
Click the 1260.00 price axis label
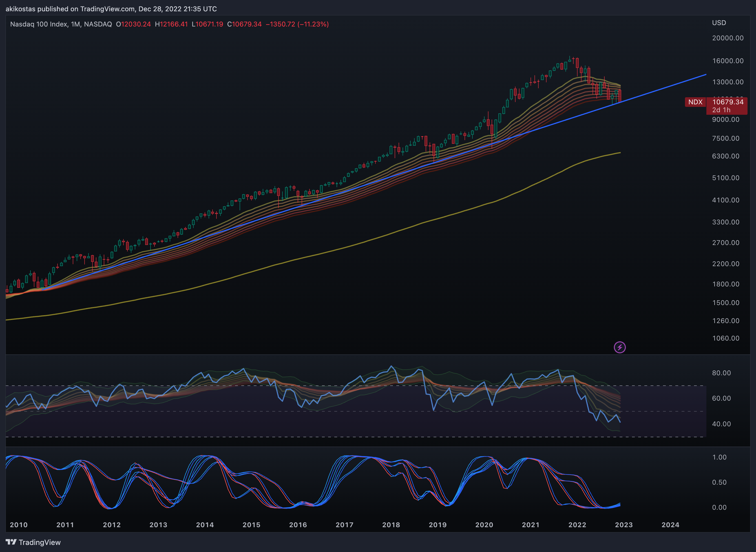(726, 321)
